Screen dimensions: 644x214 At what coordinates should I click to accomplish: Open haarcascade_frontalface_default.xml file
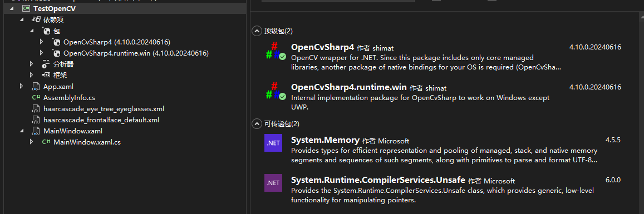point(101,120)
